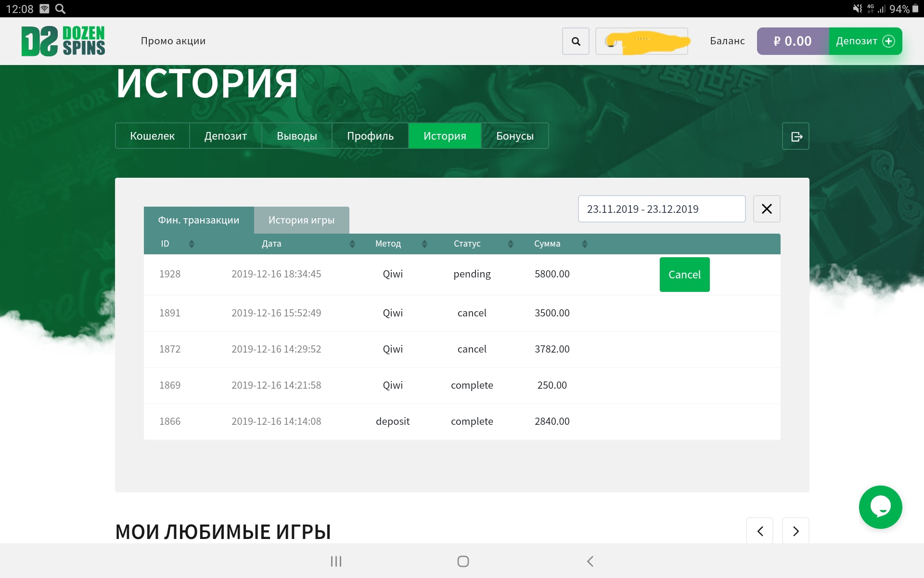This screenshot has height=578, width=924.
Task: Open the search magnifier button
Action: coord(576,41)
